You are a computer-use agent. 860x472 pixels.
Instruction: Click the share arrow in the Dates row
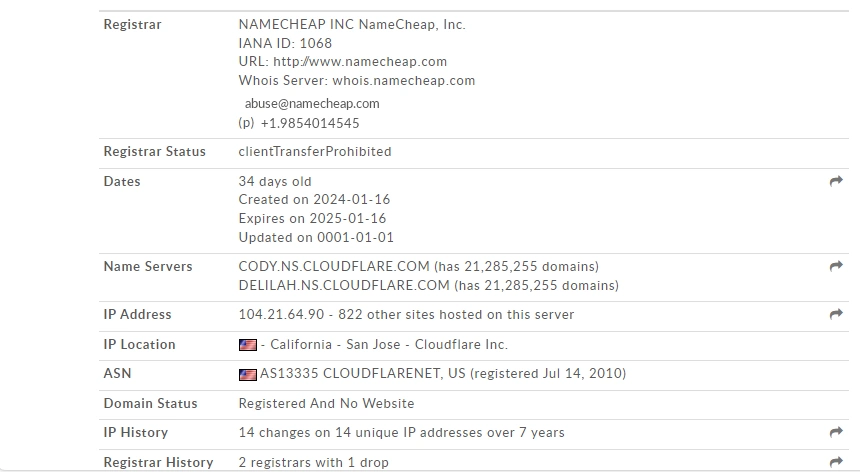(x=836, y=181)
